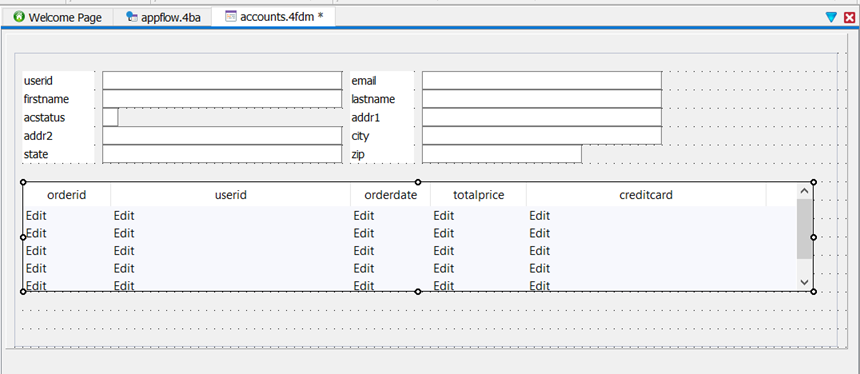The width and height of the screenshot is (860, 374).
Task: Select the firstname label
Action: click(x=47, y=99)
